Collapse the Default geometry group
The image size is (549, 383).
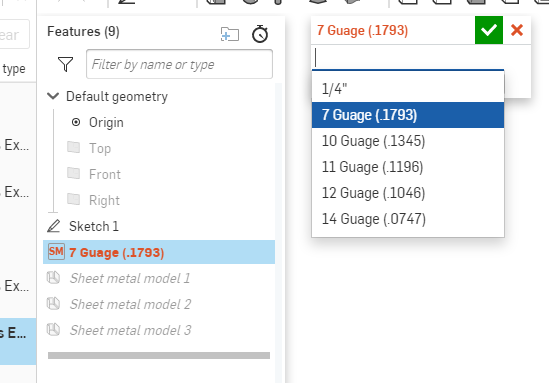click(53, 96)
